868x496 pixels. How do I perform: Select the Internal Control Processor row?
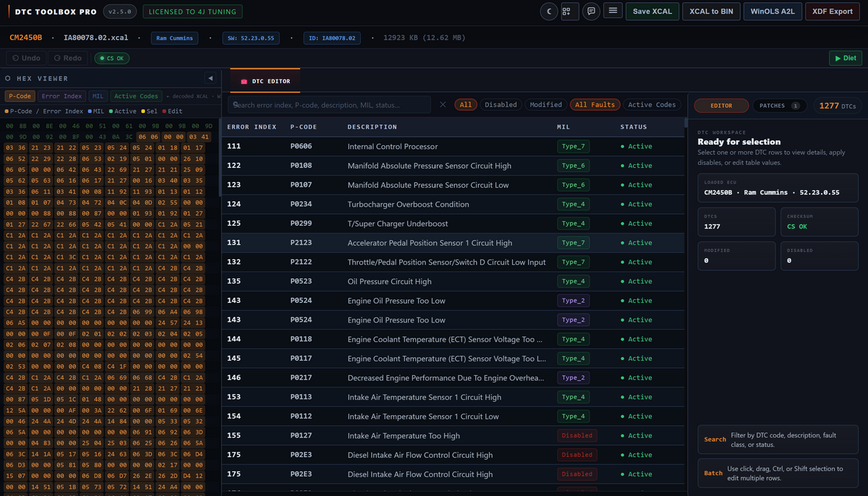tap(453, 147)
